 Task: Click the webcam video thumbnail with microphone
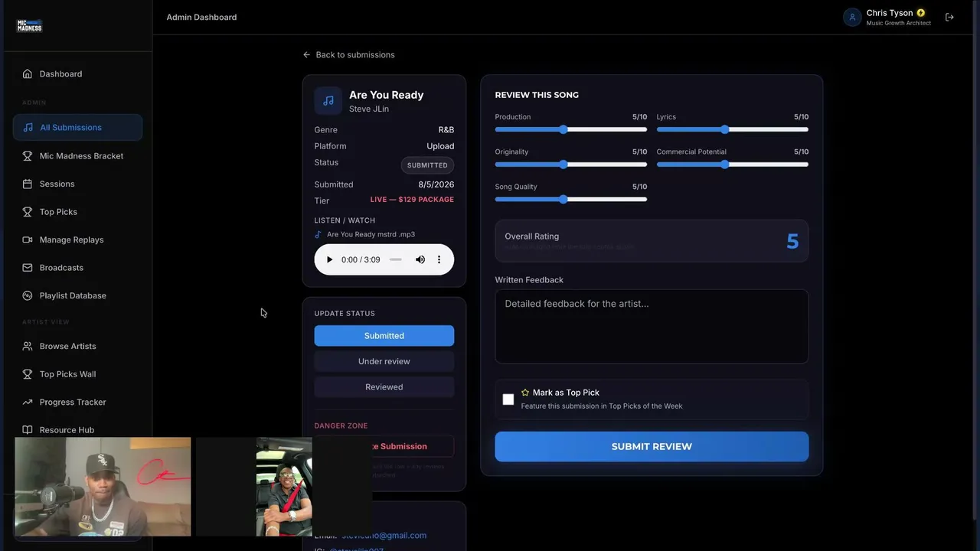click(x=103, y=487)
